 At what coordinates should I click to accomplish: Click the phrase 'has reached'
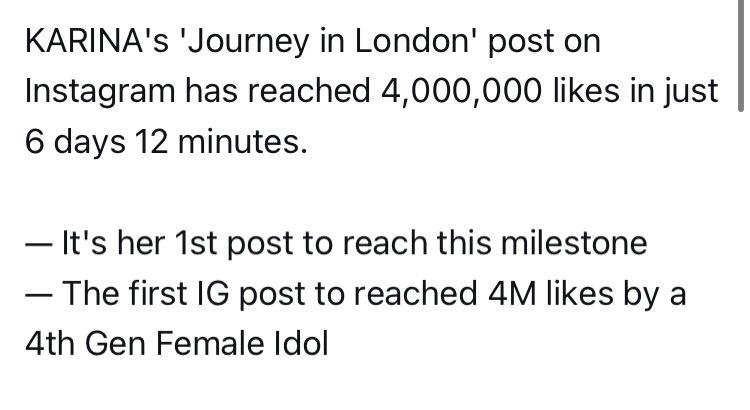click(x=278, y=91)
